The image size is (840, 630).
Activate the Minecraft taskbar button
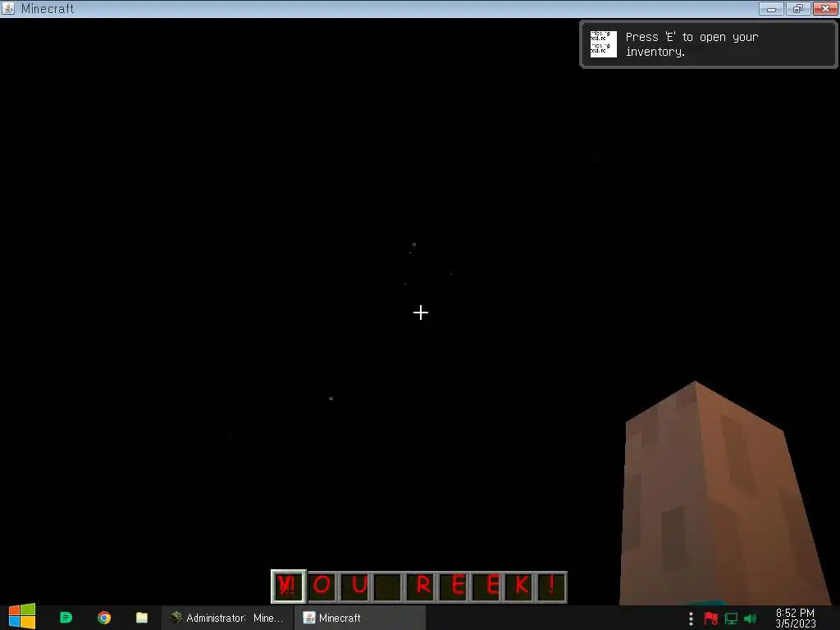(359, 618)
